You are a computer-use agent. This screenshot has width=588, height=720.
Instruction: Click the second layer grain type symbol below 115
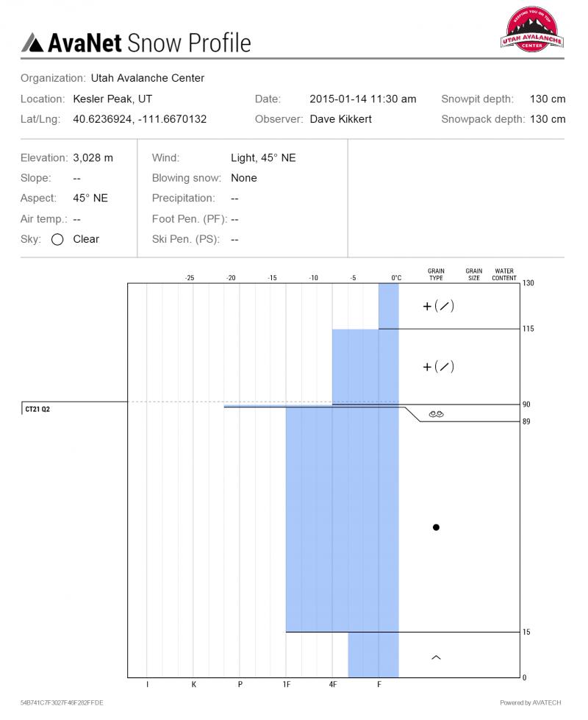pos(438,366)
